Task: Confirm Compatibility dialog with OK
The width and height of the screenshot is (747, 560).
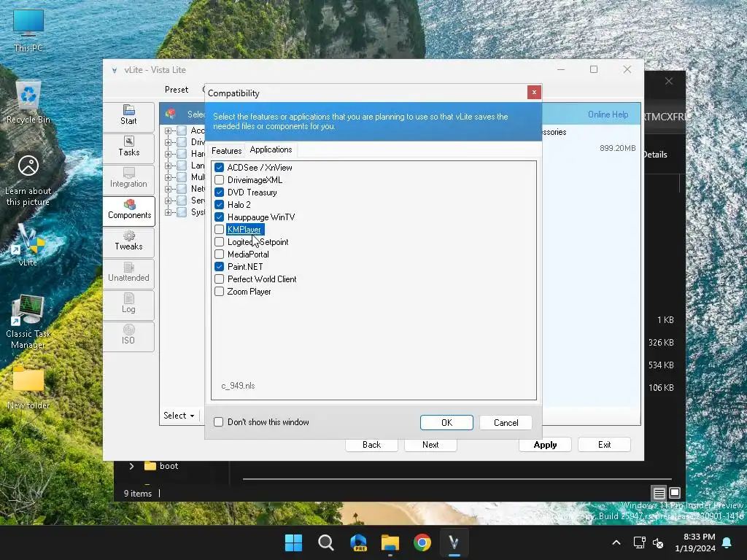Action: tap(446, 422)
